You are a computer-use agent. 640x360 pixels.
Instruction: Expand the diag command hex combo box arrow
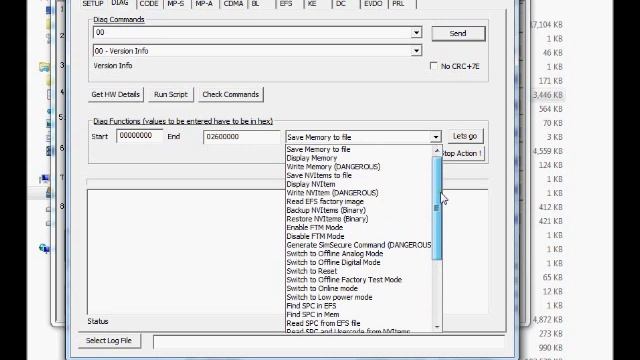tap(416, 33)
